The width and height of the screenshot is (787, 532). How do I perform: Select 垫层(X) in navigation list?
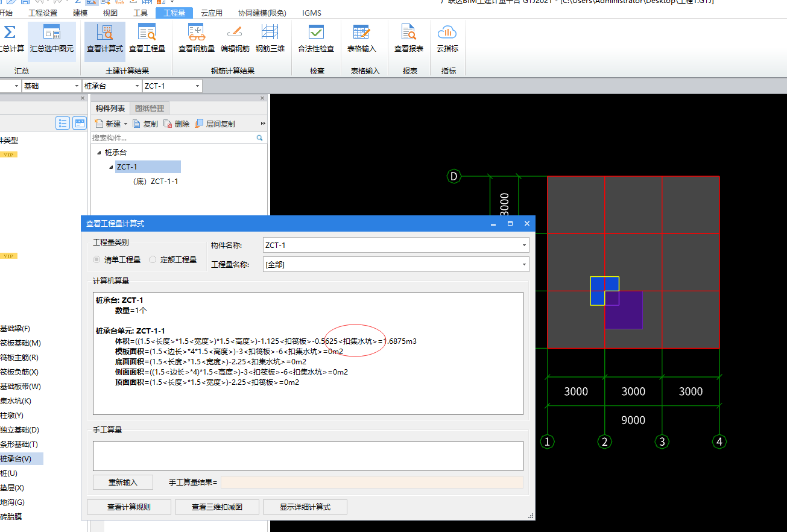point(12,487)
